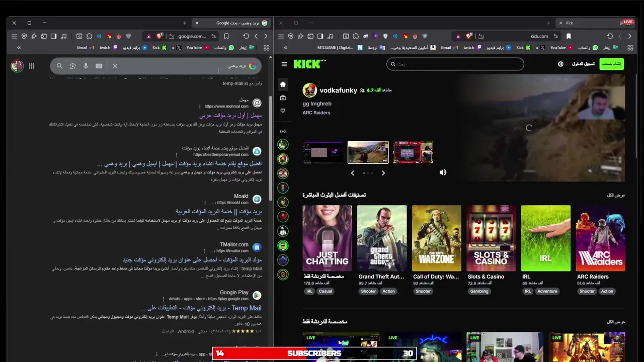Open site settings beside kick.com address

[555, 36]
